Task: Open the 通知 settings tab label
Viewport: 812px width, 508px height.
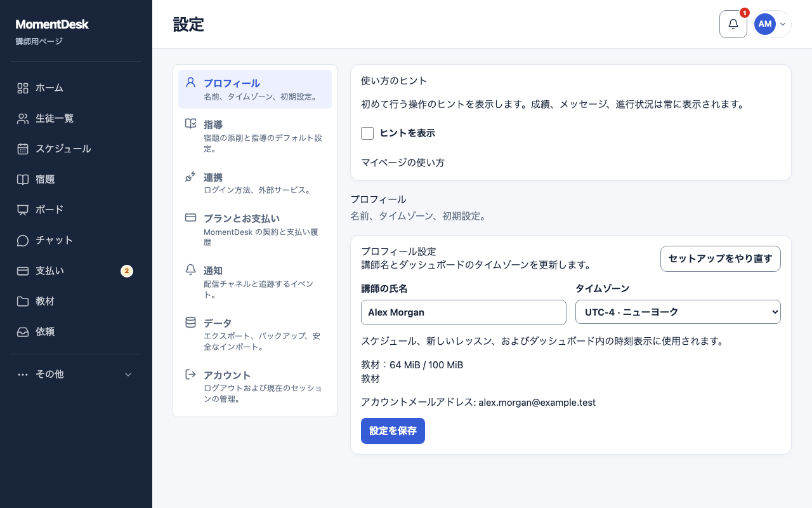Action: pyautogui.click(x=213, y=271)
